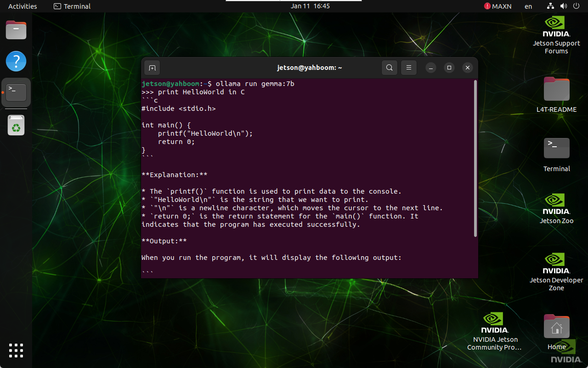
Task: Click the line 'indicates that the program has executed successfully.'
Action: tap(251, 224)
